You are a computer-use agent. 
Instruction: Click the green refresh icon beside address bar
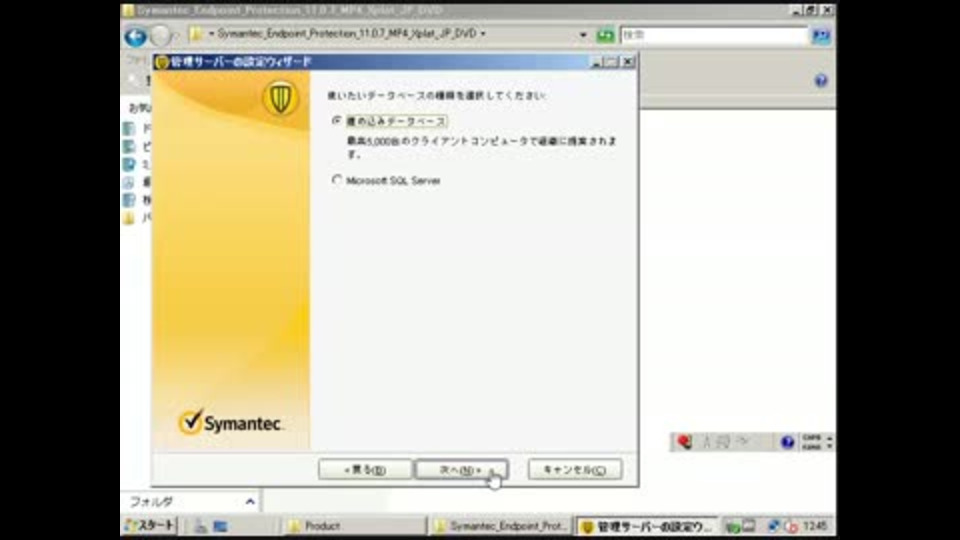(x=605, y=36)
